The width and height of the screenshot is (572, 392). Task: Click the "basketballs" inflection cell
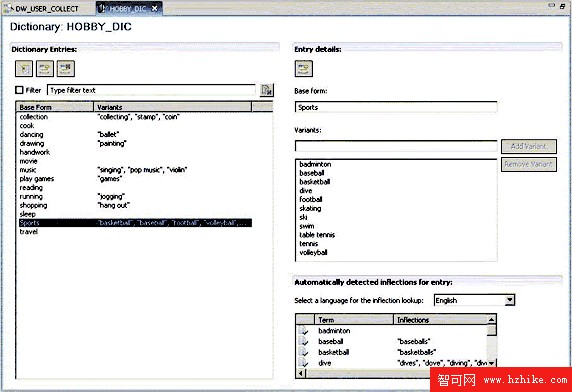pyautogui.click(x=416, y=352)
